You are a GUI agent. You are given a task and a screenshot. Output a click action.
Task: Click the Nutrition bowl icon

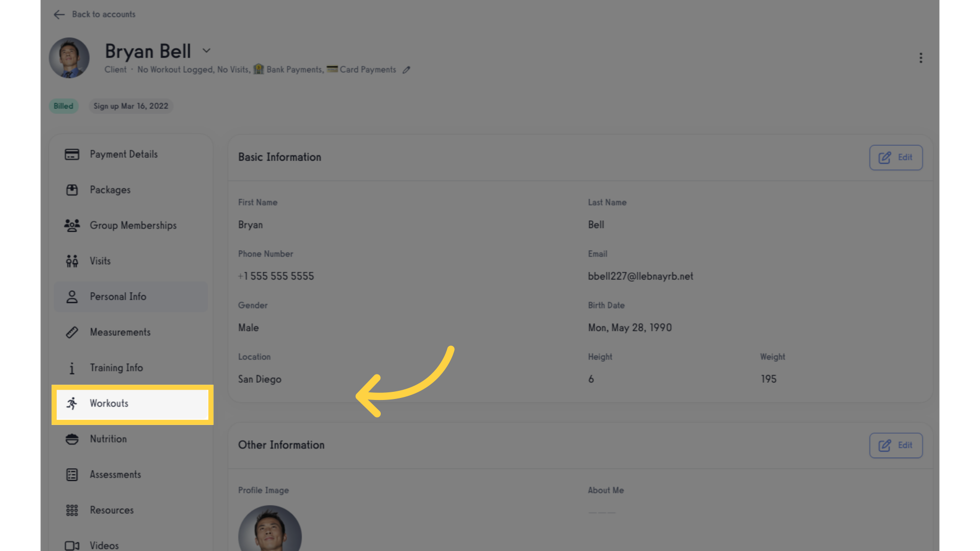[x=72, y=439]
